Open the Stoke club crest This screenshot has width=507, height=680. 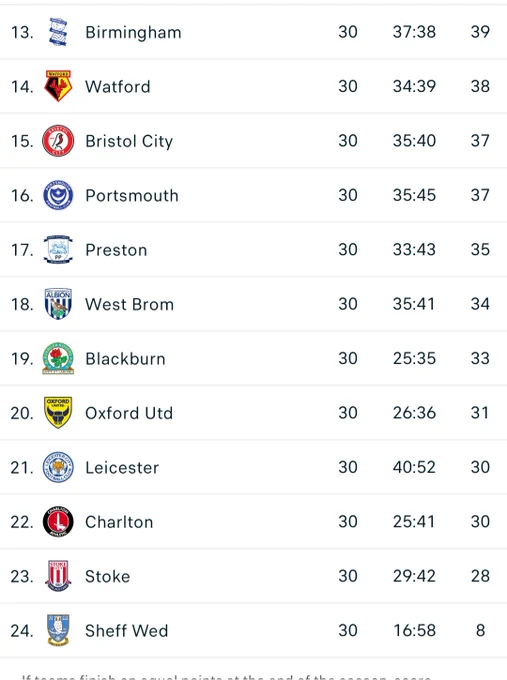tap(58, 576)
